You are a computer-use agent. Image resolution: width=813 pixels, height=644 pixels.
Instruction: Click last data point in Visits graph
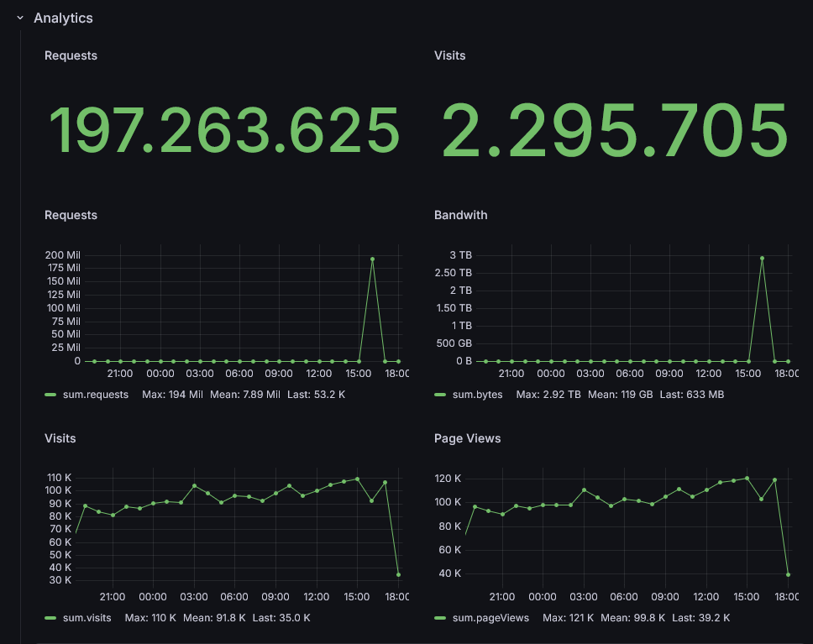398,574
